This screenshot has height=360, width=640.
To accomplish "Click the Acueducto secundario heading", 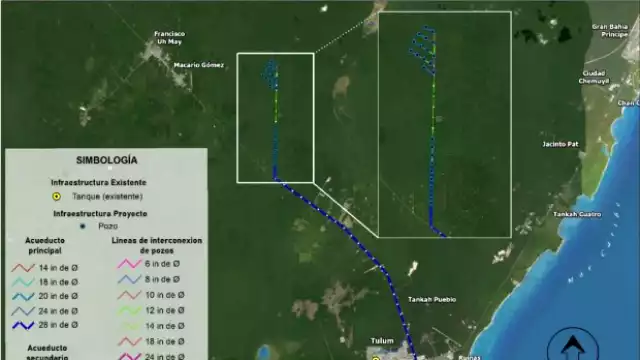I will click(x=47, y=353).
